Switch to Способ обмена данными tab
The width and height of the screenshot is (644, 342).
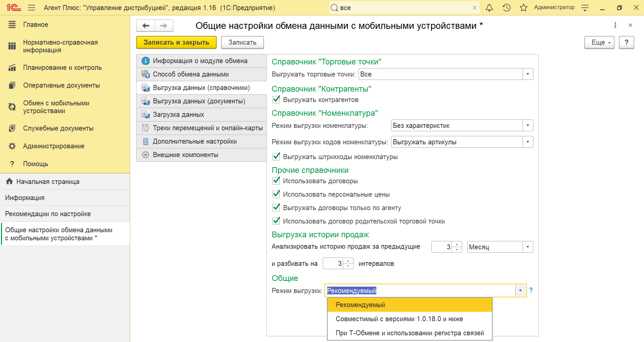coord(201,74)
